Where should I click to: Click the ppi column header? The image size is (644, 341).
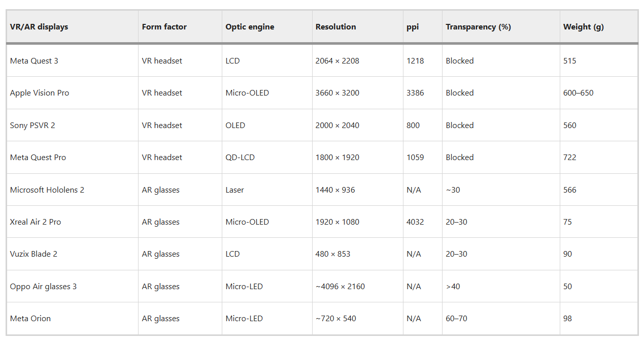[413, 27]
